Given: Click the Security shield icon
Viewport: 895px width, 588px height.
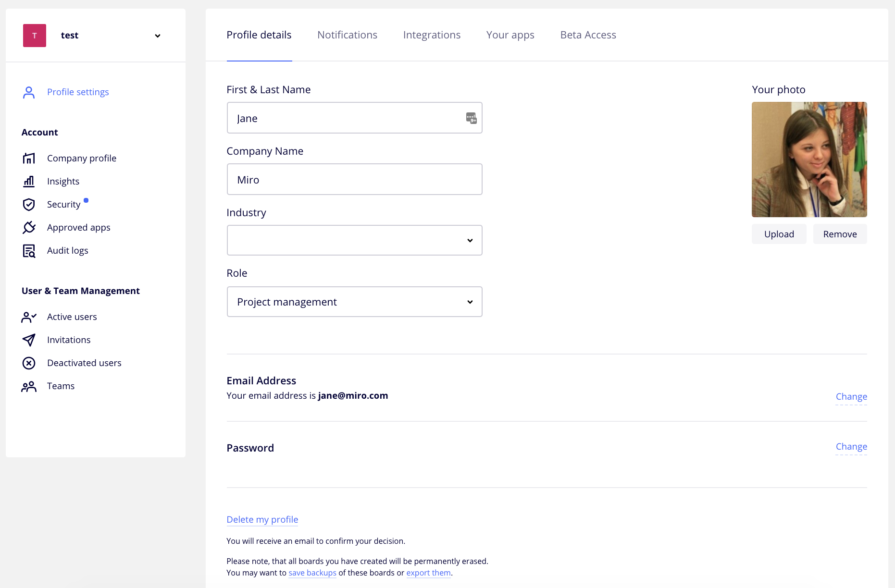Looking at the screenshot, I should [x=29, y=205].
